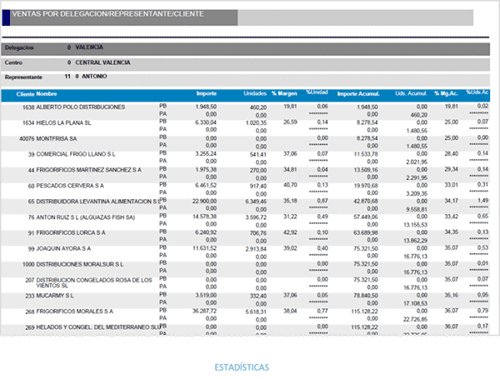Select client DISTRIBUCIONES MORALSUR S L
The image size is (500, 379).
click(x=80, y=264)
